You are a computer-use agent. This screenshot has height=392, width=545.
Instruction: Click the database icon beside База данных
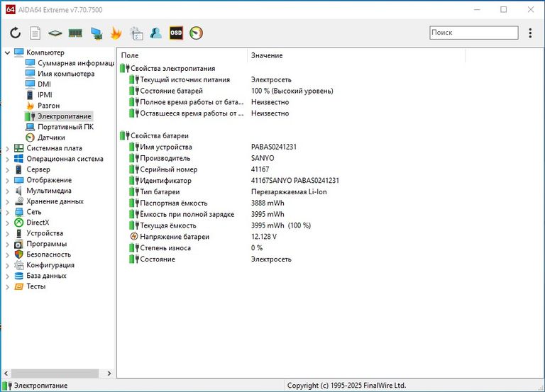(x=18, y=276)
